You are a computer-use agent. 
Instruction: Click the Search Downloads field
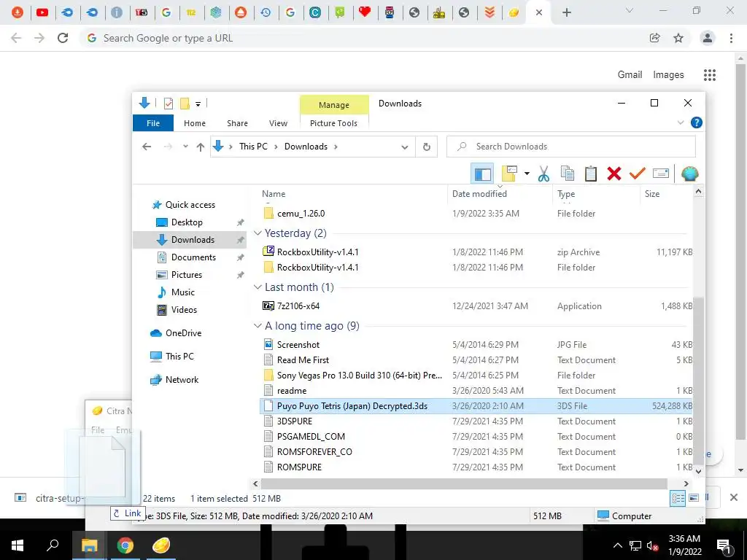pyautogui.click(x=570, y=147)
